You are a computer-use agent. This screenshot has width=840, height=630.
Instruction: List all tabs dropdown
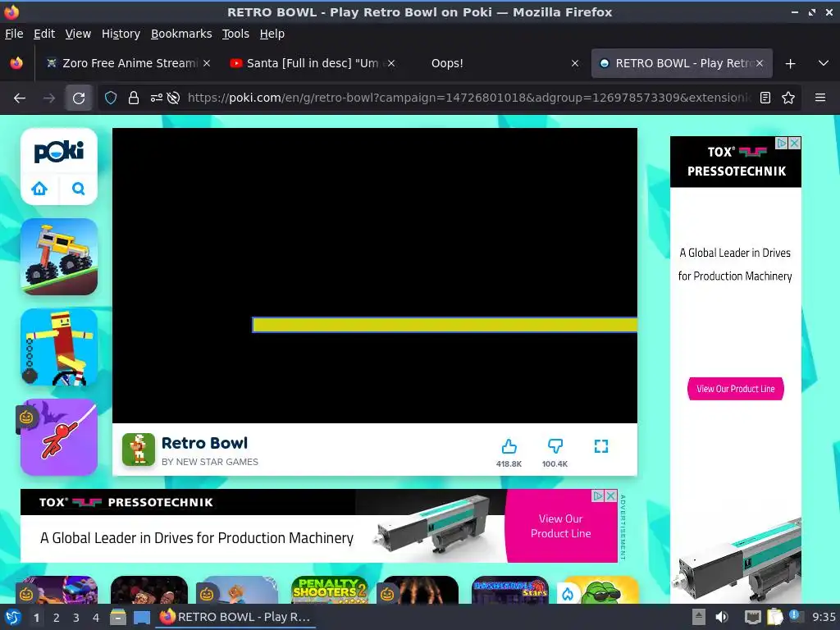(x=824, y=63)
